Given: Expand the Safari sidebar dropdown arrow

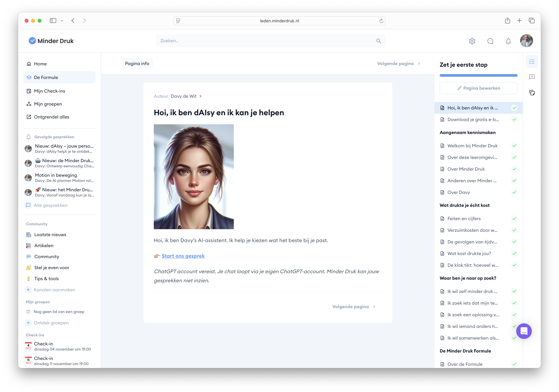Looking at the screenshot, I should pos(62,21).
